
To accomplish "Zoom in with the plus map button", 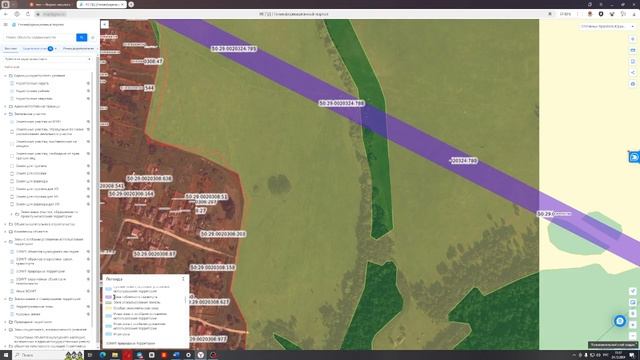I will click(x=633, y=325).
